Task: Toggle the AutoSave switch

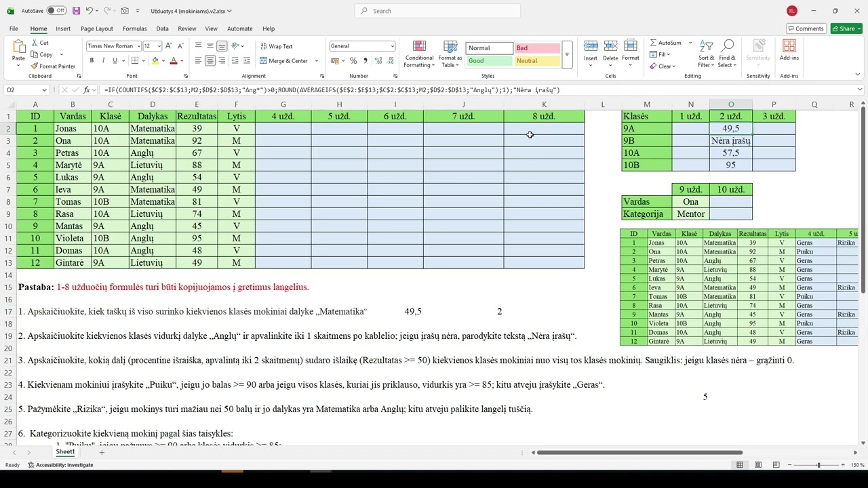Action: coord(56,11)
